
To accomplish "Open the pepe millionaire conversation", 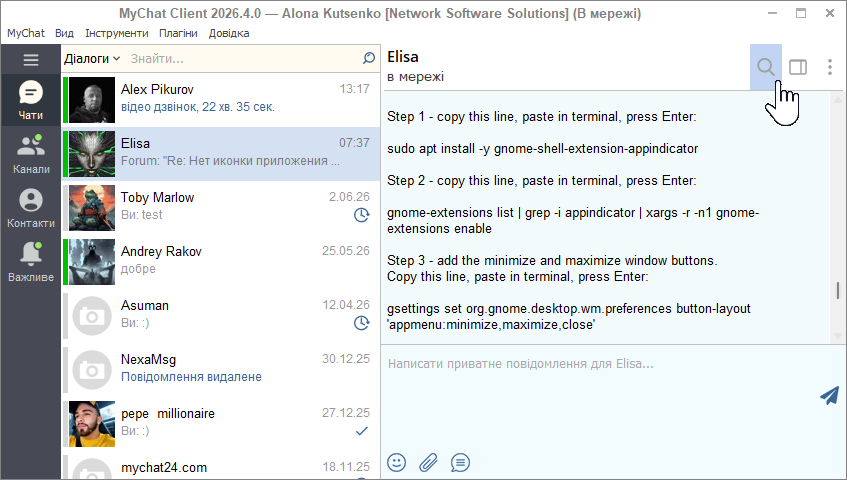I will pos(221,424).
